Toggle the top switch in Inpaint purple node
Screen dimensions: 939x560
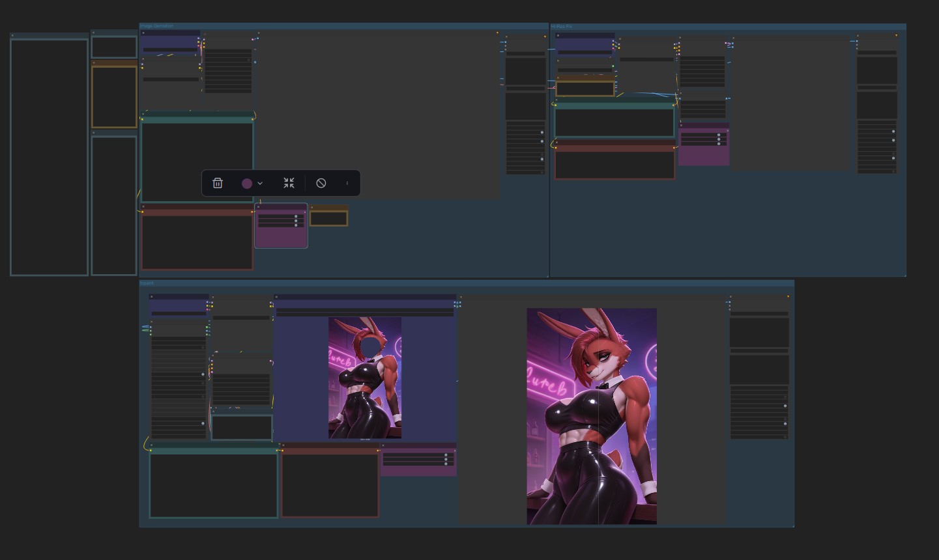(446, 455)
